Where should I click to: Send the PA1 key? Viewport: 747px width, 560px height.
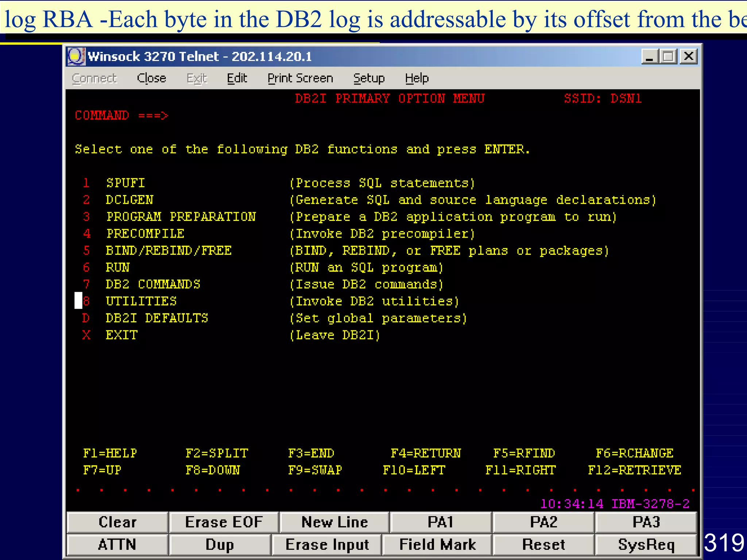point(441,522)
